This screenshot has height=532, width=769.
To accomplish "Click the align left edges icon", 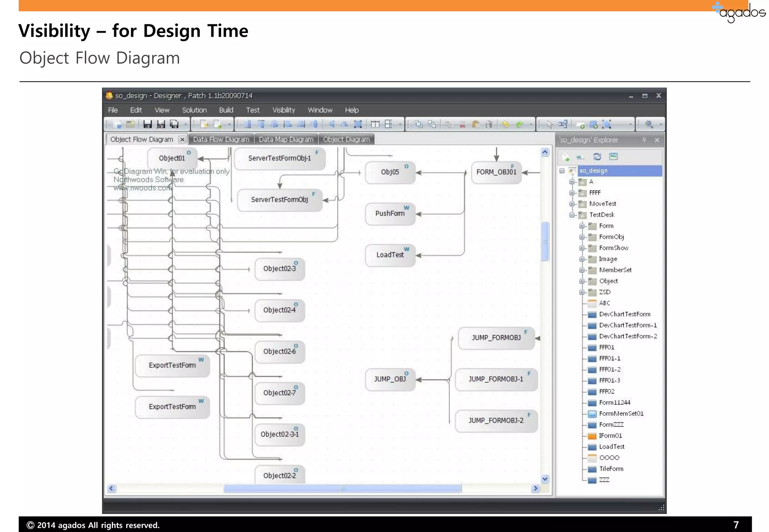I will (288, 124).
